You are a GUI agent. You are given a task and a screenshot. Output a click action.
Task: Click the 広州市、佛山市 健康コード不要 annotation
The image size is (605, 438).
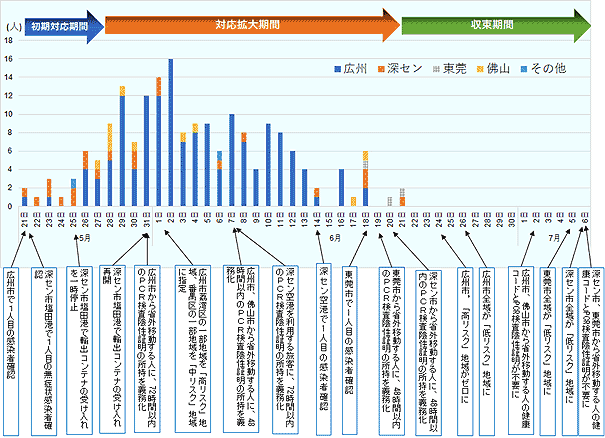click(521, 350)
